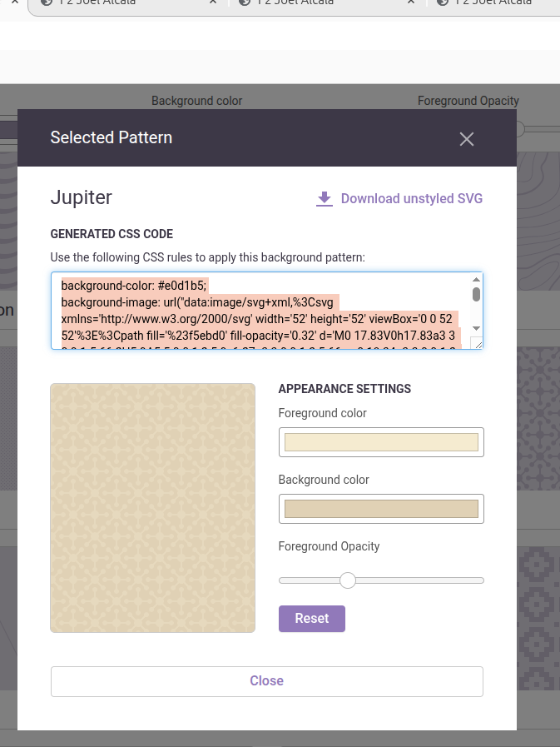Click the textarea scrollbar down arrow
This screenshot has width=560, height=747.
477,329
